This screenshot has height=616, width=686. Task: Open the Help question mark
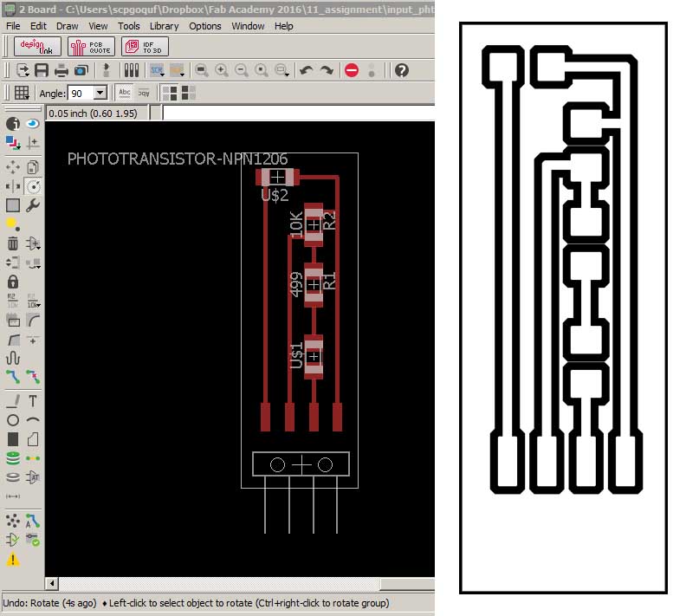402,70
